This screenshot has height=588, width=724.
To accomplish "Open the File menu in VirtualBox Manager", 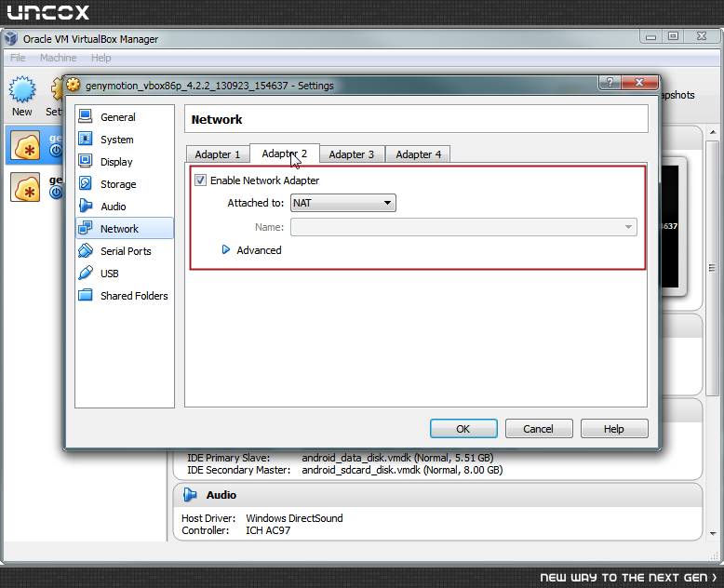I will pyautogui.click(x=18, y=58).
